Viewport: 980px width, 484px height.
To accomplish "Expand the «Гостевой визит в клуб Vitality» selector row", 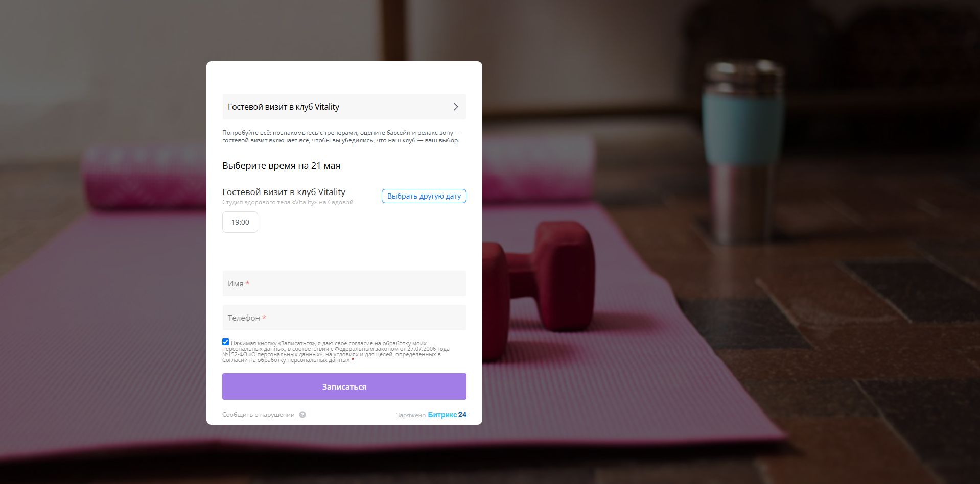I will 344,107.
